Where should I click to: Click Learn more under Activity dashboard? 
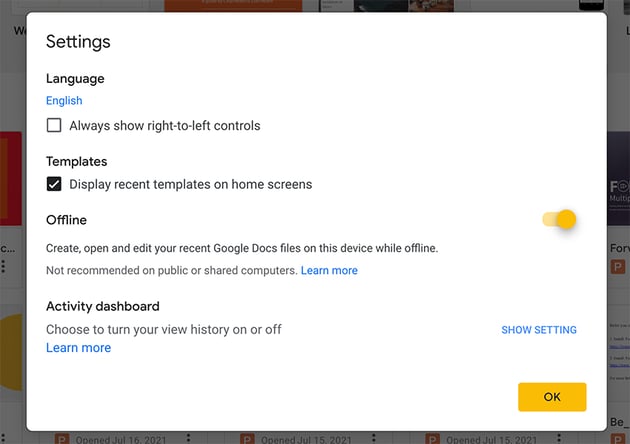click(x=78, y=348)
